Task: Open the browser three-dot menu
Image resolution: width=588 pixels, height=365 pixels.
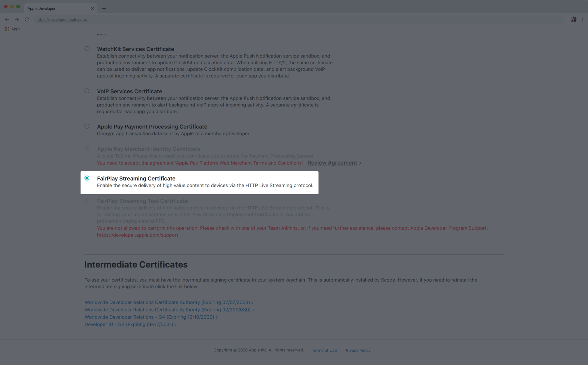Action: tap(582, 19)
